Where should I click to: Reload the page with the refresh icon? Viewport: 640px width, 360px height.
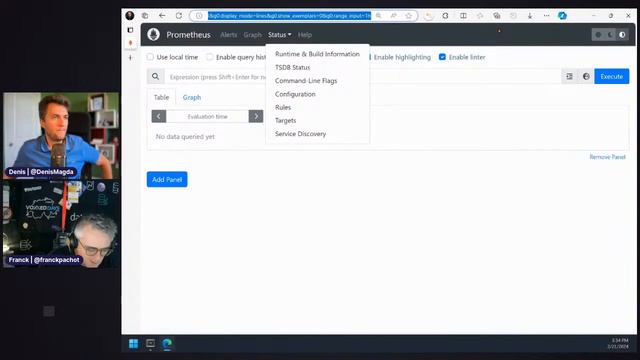[x=179, y=16]
